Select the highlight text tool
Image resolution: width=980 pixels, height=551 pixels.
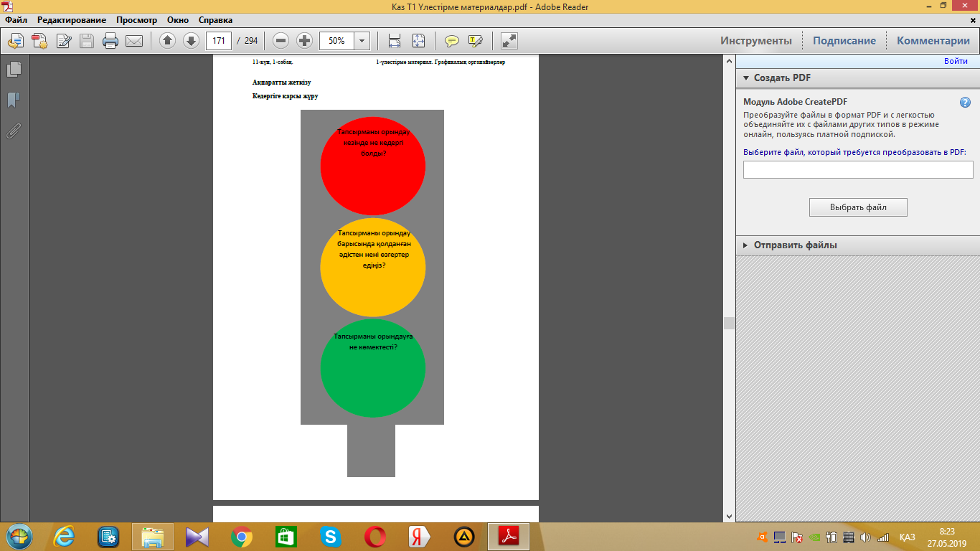click(475, 41)
